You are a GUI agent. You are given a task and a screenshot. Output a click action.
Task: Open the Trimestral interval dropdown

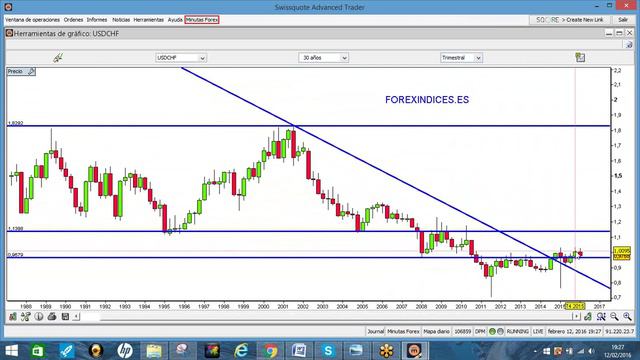pyautogui.click(x=461, y=58)
